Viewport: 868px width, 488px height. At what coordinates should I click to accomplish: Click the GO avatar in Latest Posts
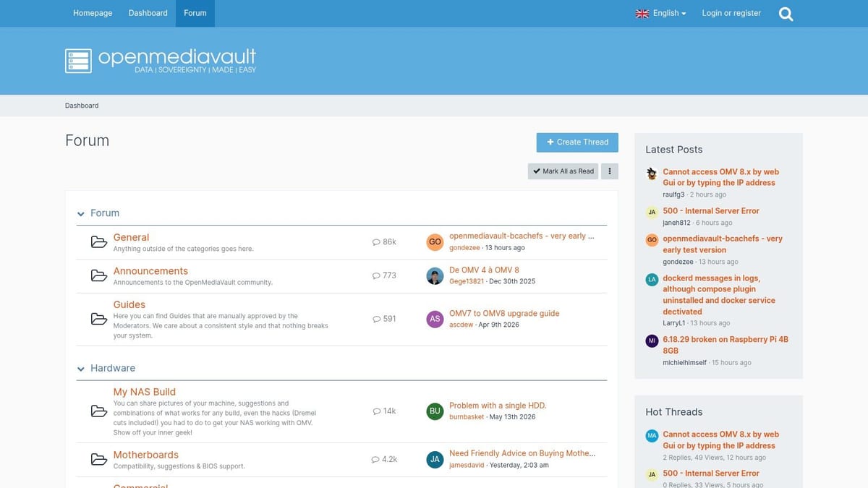652,239
